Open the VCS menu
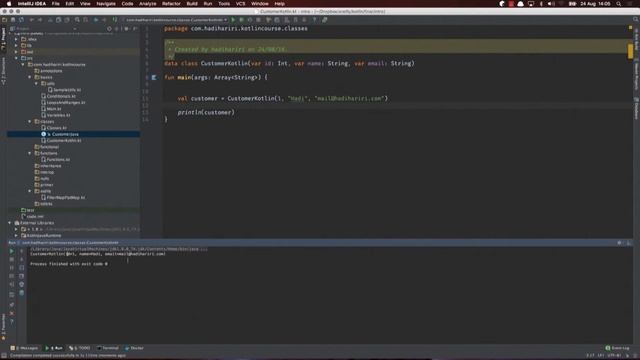 point(240,4)
